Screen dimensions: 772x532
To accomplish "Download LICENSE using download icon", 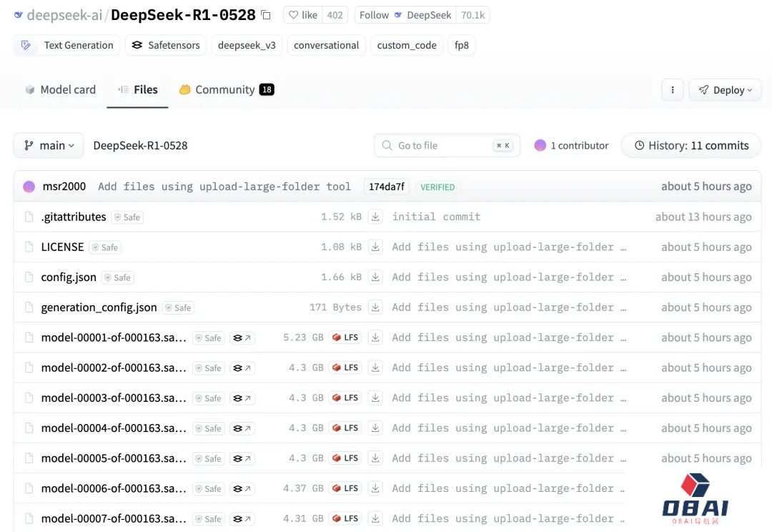I will 375,247.
